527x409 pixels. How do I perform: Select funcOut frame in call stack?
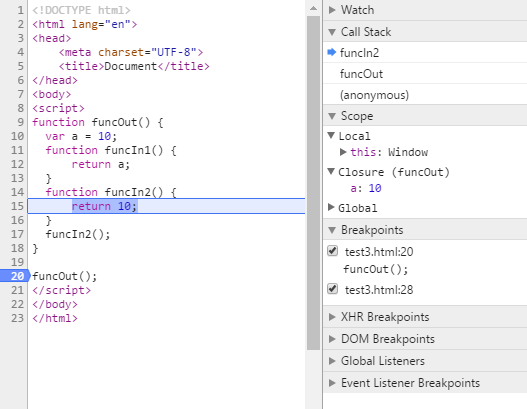[425, 74]
